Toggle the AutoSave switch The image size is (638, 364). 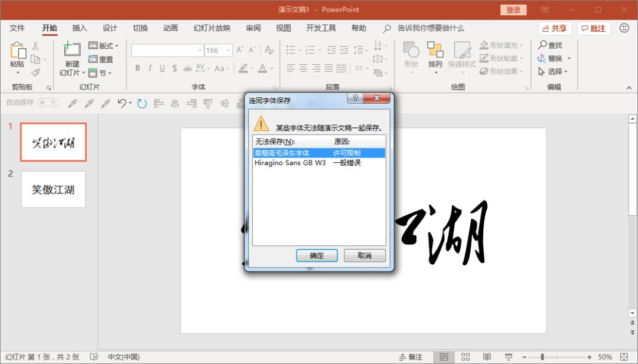pos(48,103)
